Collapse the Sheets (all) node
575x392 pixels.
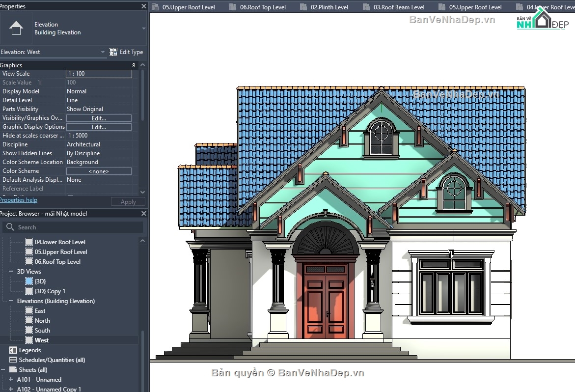[3, 369]
